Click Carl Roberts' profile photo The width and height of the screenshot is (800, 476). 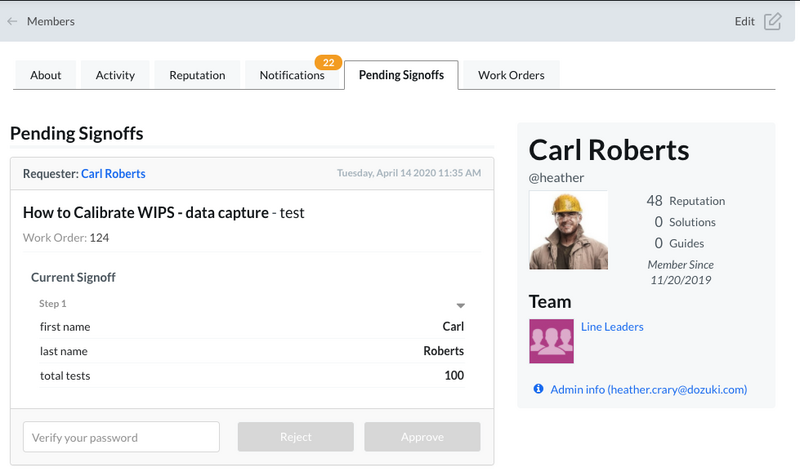[568, 231]
